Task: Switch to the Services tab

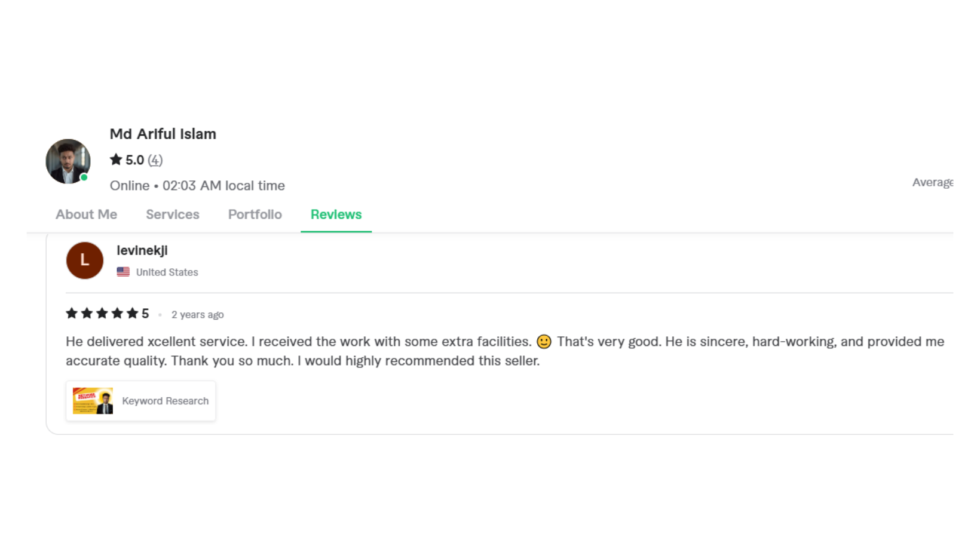Action: pos(172,214)
